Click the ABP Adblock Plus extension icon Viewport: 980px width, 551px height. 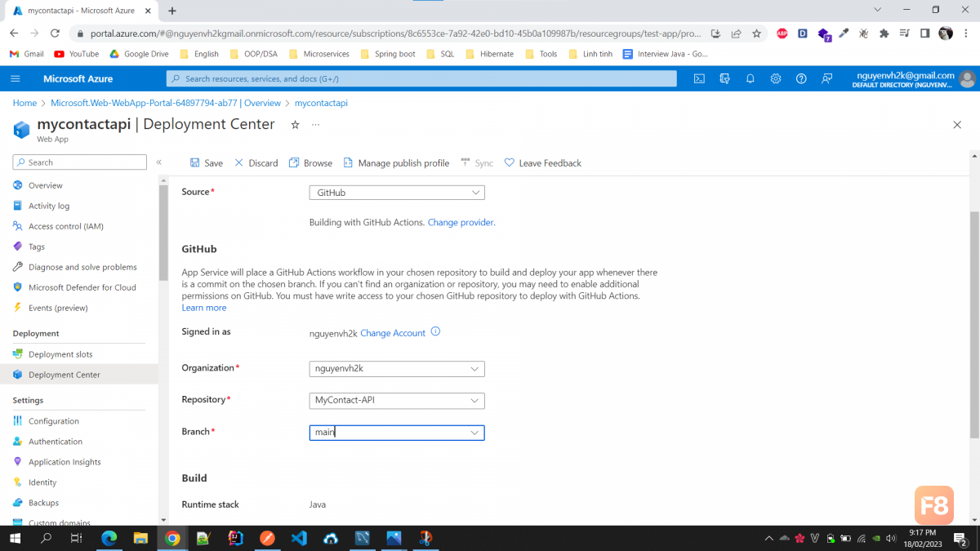(x=782, y=33)
